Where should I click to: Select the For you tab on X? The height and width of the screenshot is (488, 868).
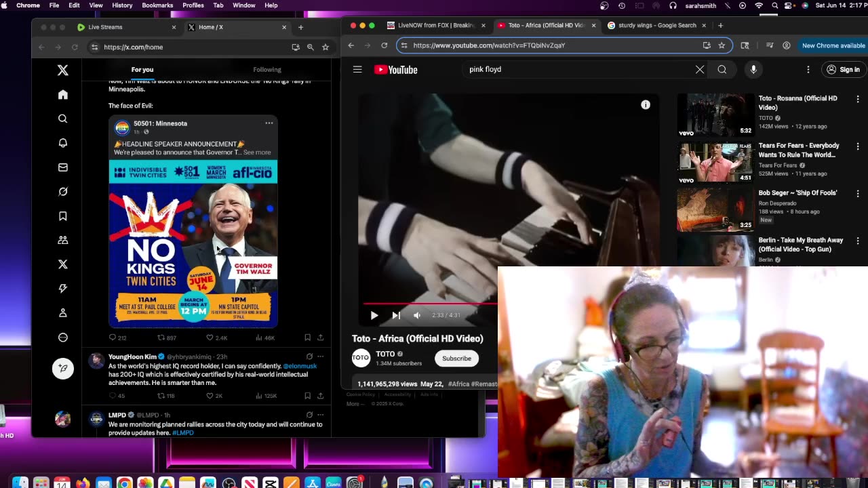tap(142, 70)
